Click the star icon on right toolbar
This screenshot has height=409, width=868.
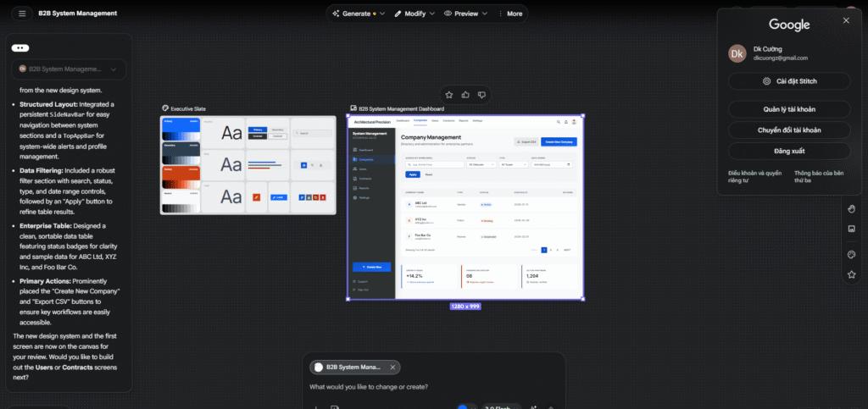(x=851, y=274)
